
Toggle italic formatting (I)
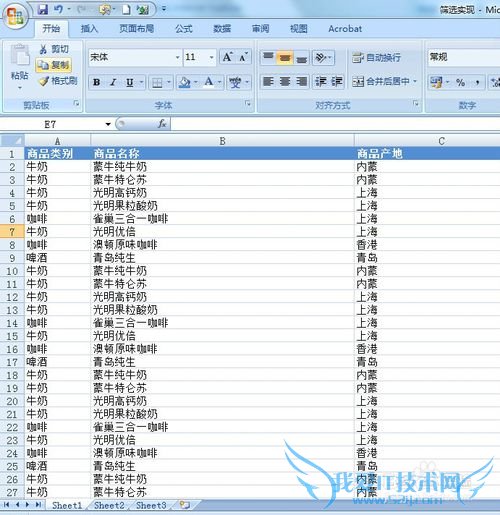pyautogui.click(x=113, y=82)
